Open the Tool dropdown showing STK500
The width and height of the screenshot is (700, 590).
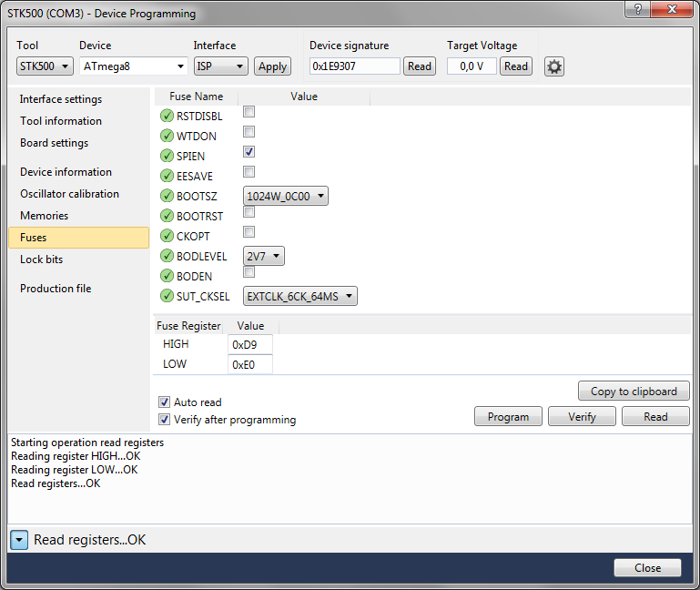[45, 66]
